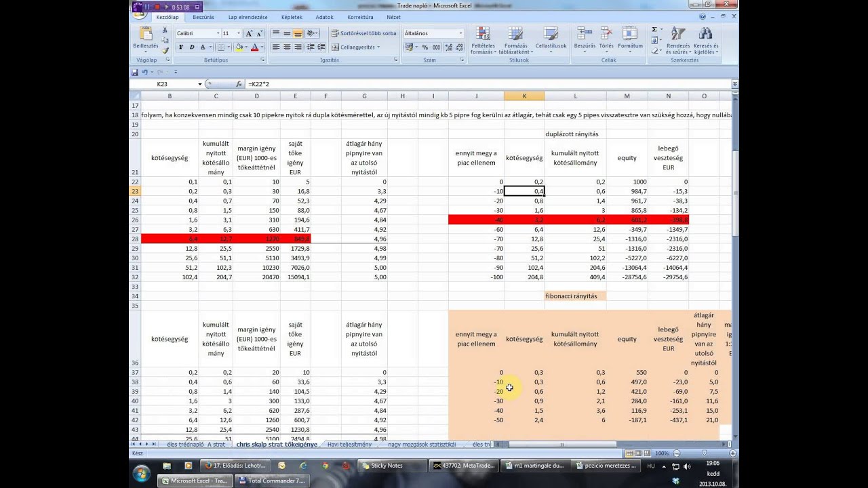
Task: Apply the yellow fill color bucket
Action: 239,47
